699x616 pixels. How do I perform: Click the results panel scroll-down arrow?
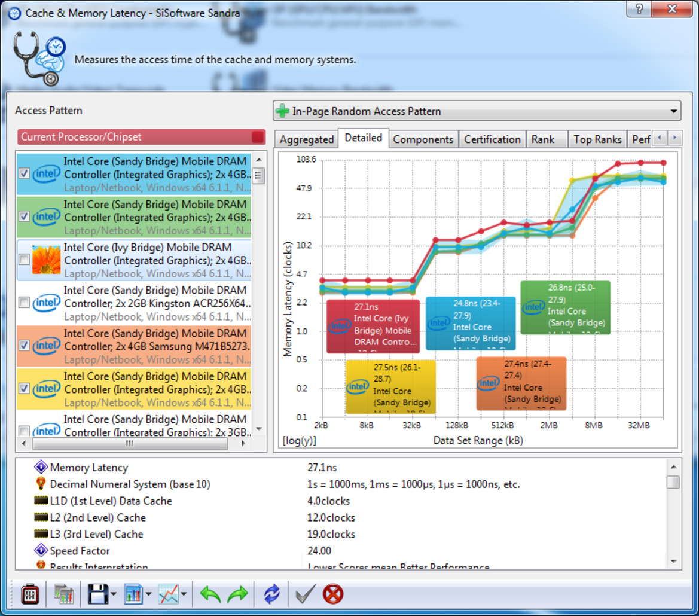(674, 562)
